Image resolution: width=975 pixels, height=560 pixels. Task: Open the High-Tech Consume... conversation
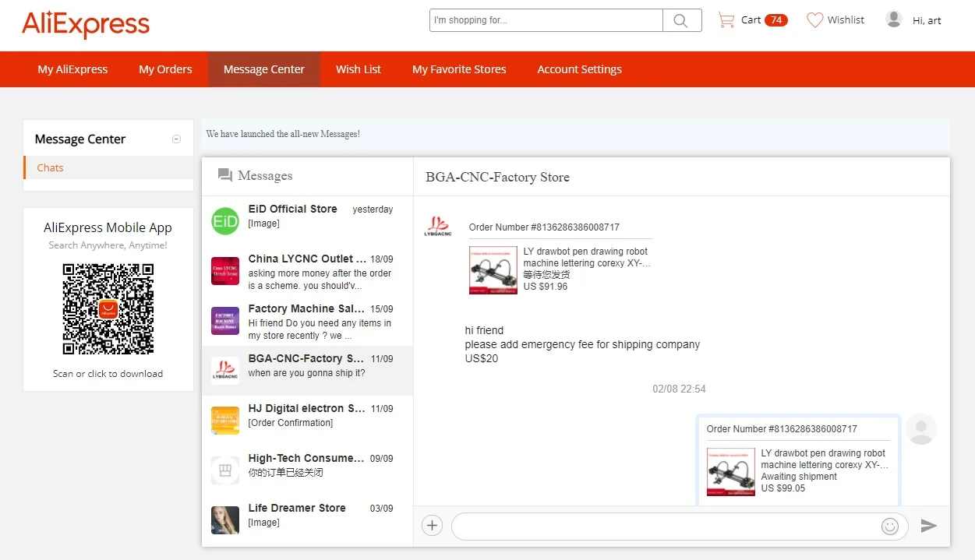tap(308, 470)
